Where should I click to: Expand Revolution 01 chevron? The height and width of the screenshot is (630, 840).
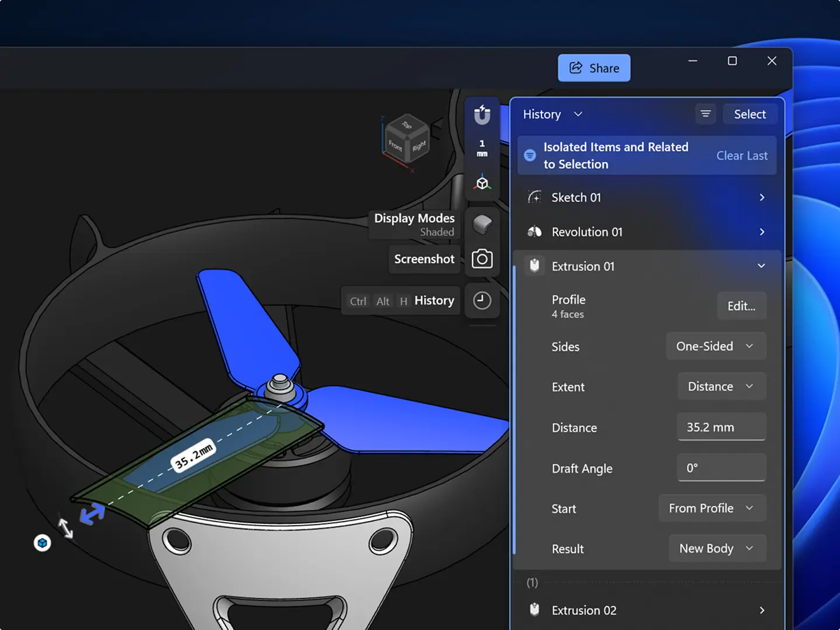click(762, 232)
